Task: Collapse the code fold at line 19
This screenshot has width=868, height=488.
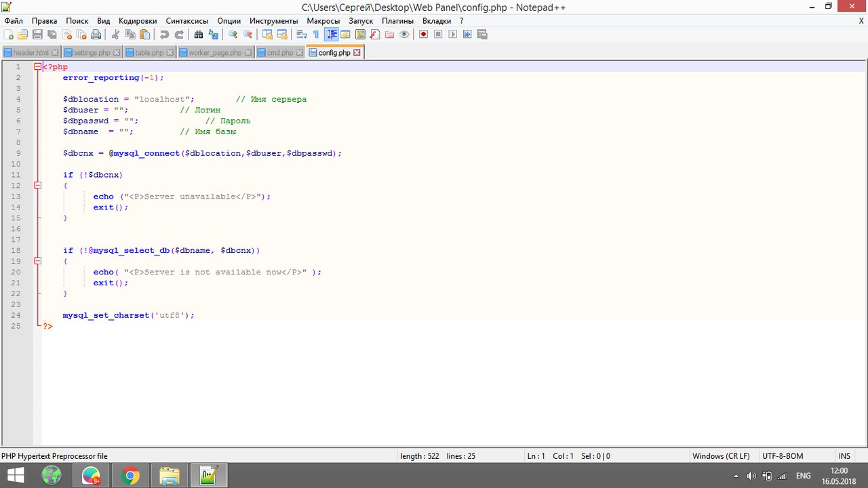Action: coord(38,261)
